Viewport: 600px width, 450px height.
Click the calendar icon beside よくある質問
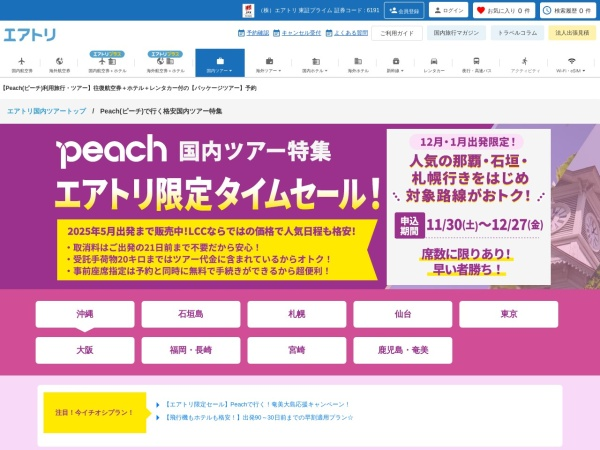[329, 33]
